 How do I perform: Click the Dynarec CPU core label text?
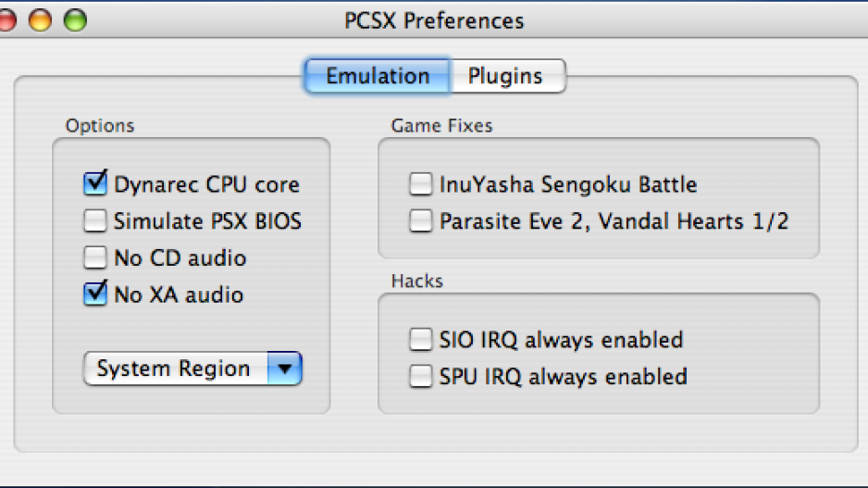206,184
